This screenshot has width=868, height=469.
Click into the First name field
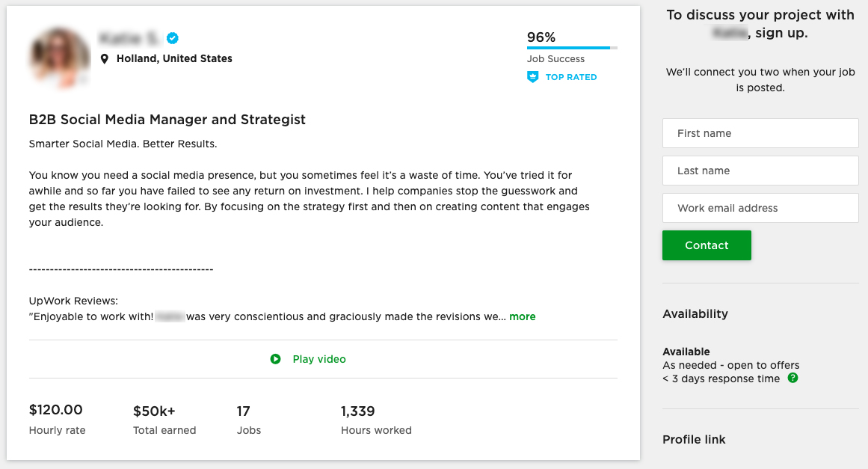pos(760,133)
